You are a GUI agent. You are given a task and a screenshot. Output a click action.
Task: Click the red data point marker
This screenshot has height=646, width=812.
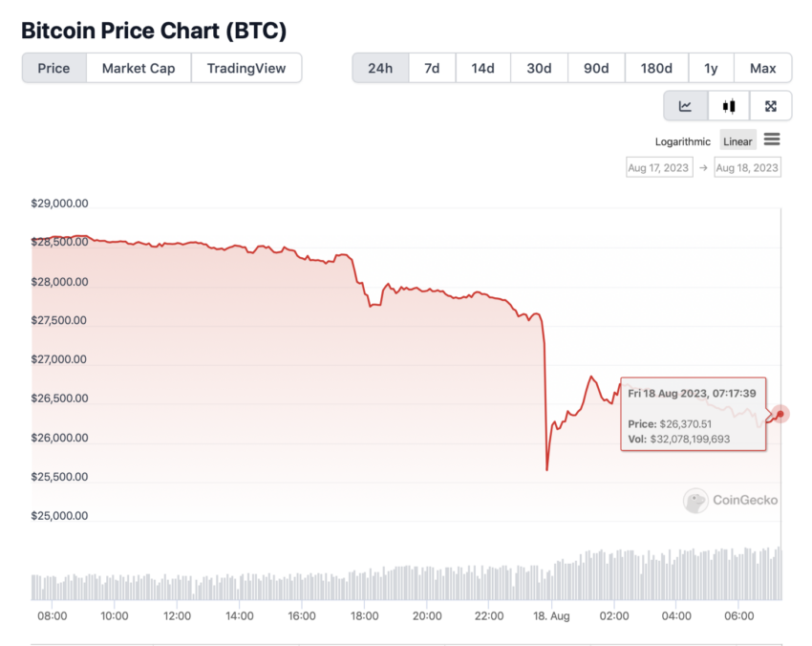780,414
